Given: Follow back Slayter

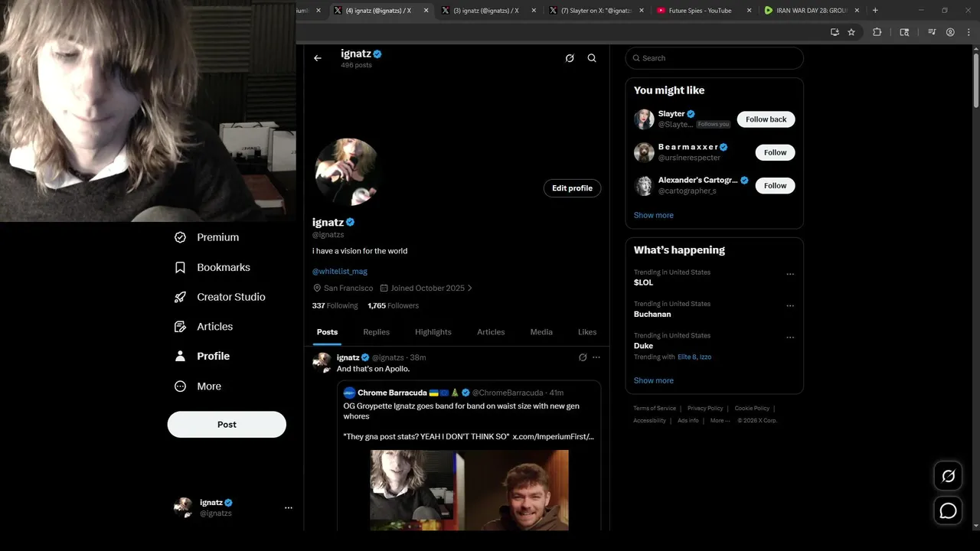Looking at the screenshot, I should click(x=766, y=119).
